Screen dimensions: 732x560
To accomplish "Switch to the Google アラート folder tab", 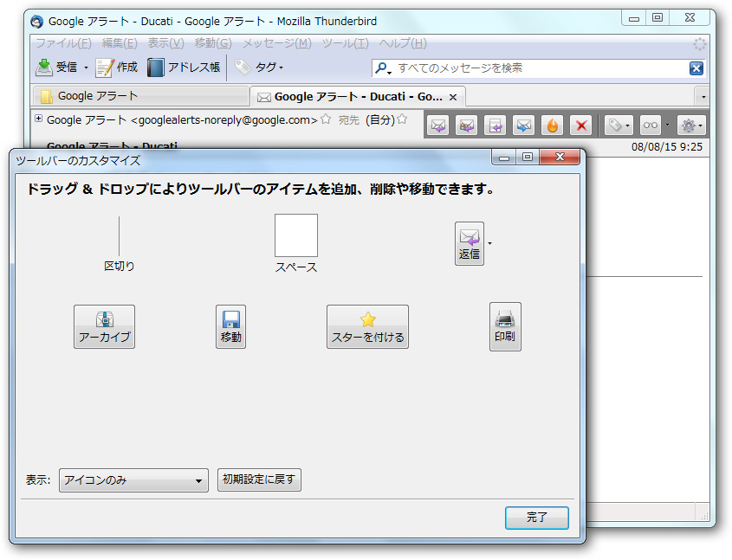I will coord(141,96).
